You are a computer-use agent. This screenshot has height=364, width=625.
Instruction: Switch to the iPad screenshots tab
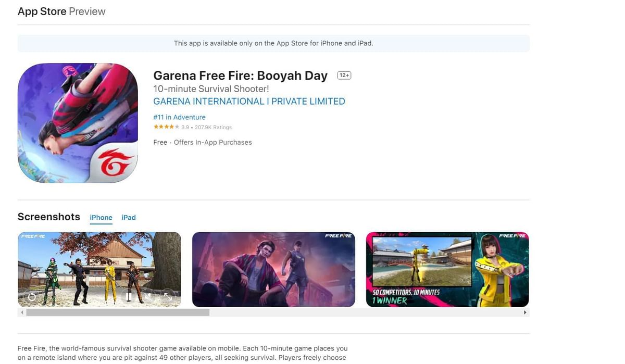129,217
